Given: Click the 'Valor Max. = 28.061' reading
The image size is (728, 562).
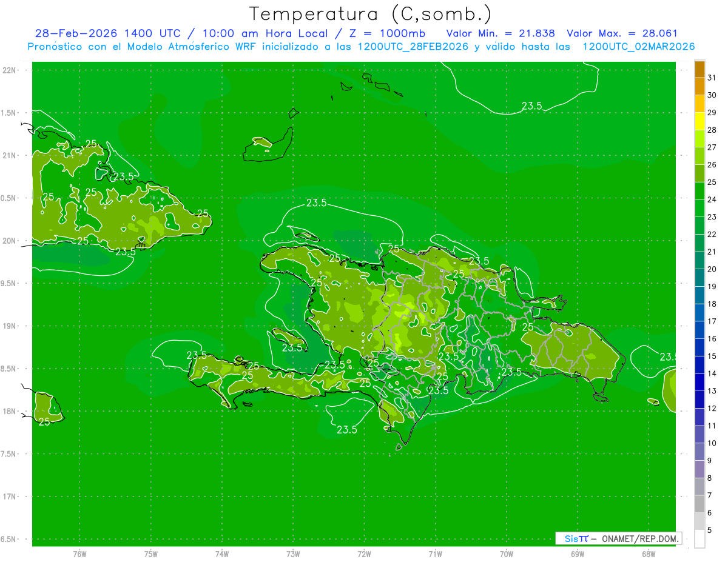Looking at the screenshot, I should (622, 33).
